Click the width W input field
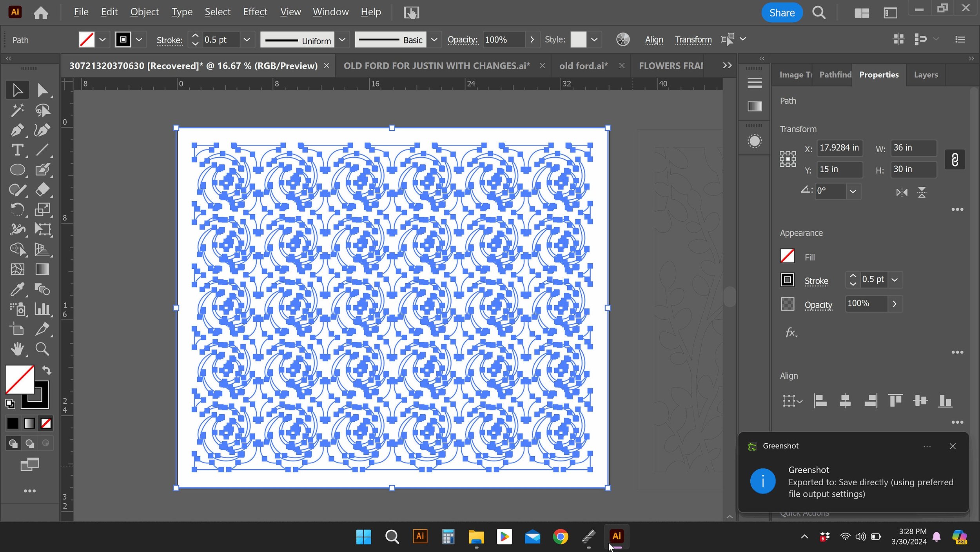 [x=913, y=148]
